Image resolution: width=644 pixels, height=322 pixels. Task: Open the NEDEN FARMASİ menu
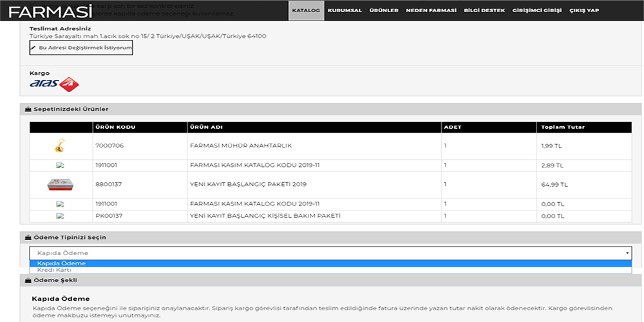tap(431, 11)
